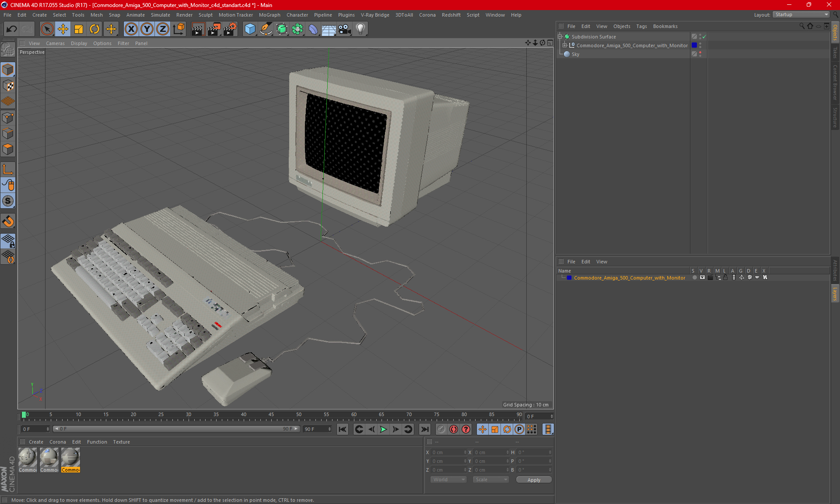
Task: Open the Spline Pen tool
Action: [x=266, y=29]
